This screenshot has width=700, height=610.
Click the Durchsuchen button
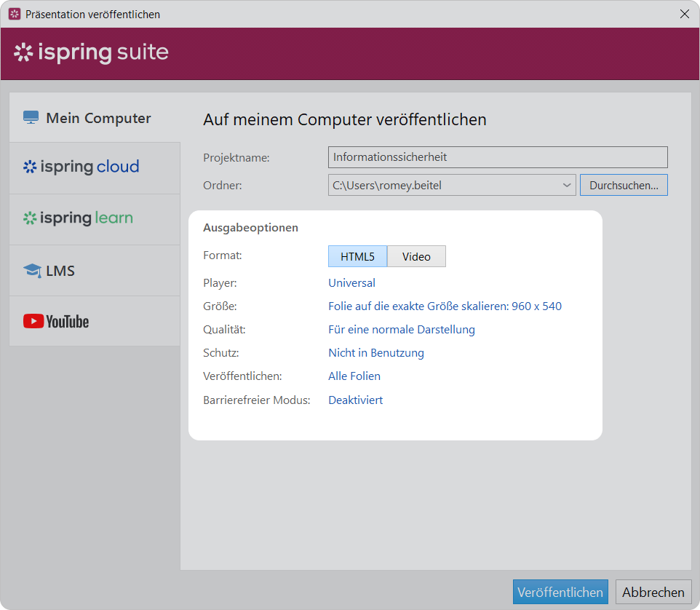(x=624, y=185)
